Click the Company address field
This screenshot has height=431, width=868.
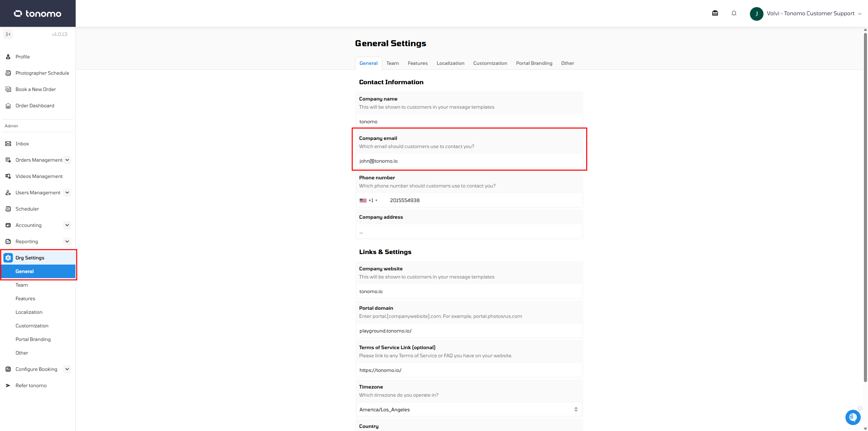click(x=469, y=232)
